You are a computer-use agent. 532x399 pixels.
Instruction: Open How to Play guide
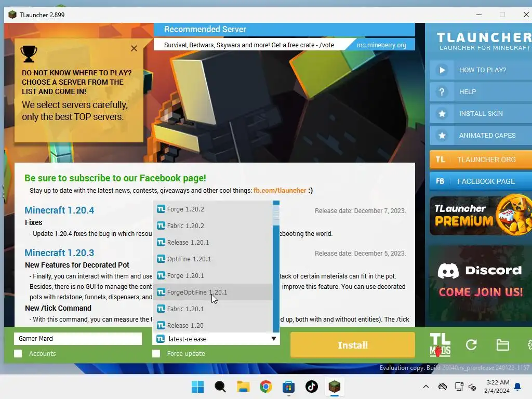[x=481, y=70]
